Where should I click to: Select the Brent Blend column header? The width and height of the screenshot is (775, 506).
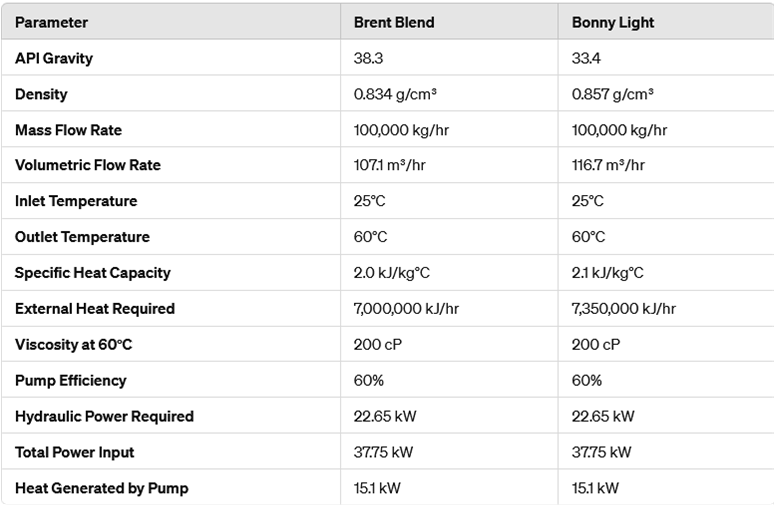click(394, 22)
